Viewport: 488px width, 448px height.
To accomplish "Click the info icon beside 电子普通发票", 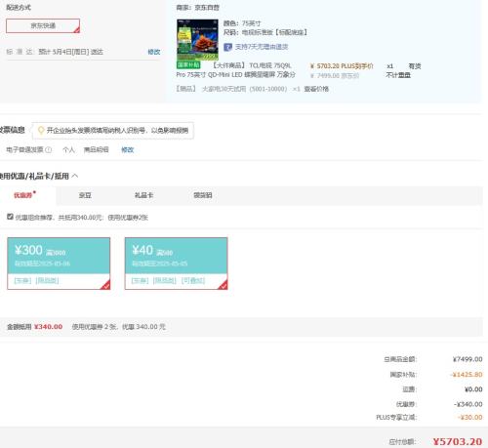I will coord(49,150).
